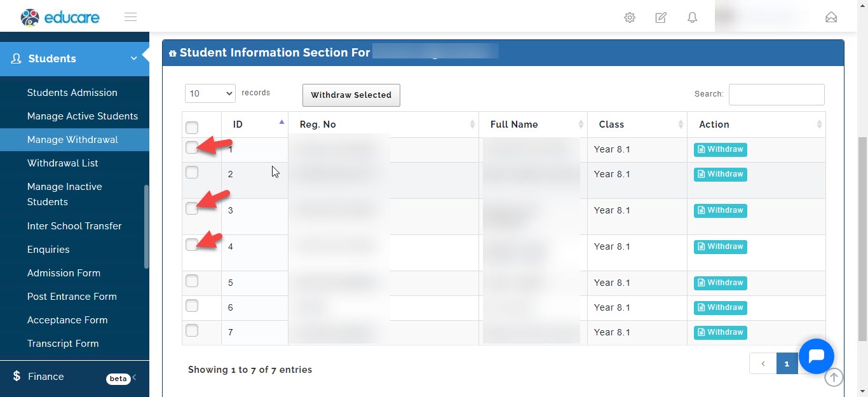
Task: Open the edit note icon in header
Action: pyautogui.click(x=661, y=18)
